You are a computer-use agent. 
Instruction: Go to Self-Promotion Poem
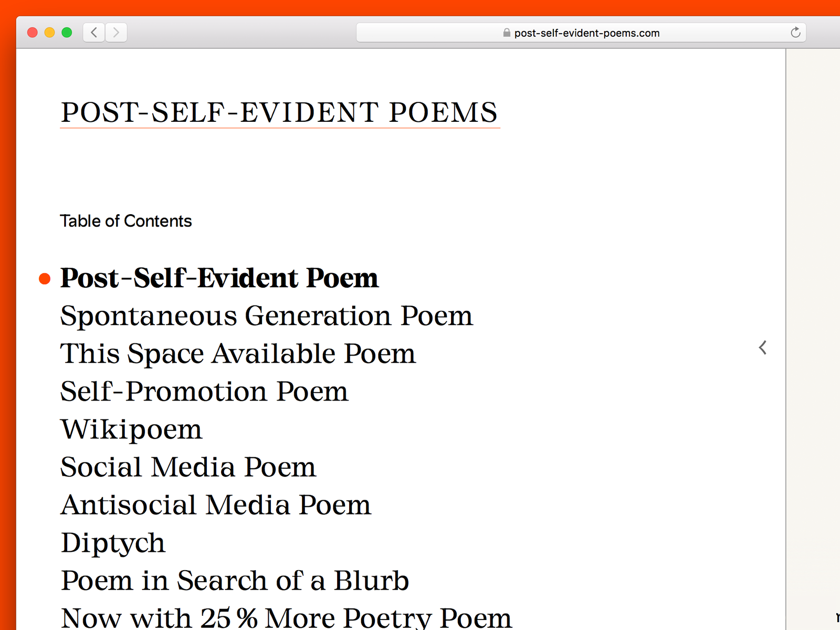204,392
